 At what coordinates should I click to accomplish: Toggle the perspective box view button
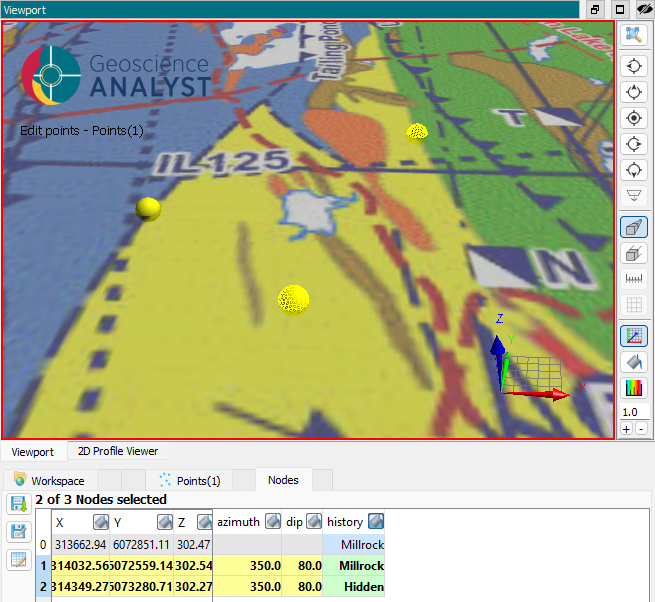(633, 227)
